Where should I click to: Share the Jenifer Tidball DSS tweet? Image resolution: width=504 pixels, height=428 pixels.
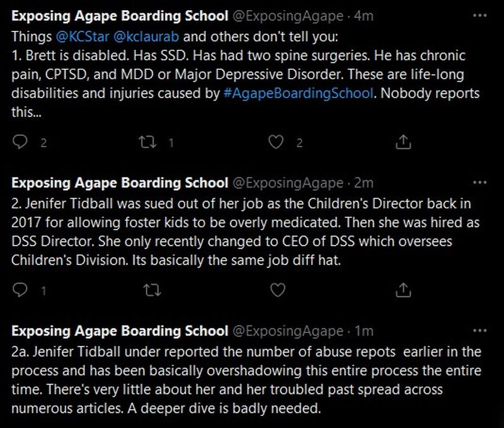click(403, 290)
